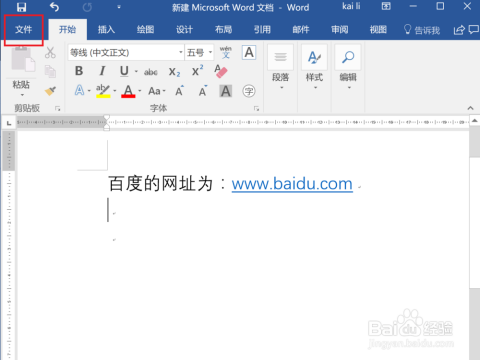480x360 pixels.
Task: Open the 文件 (File) tab
Action: [x=24, y=30]
